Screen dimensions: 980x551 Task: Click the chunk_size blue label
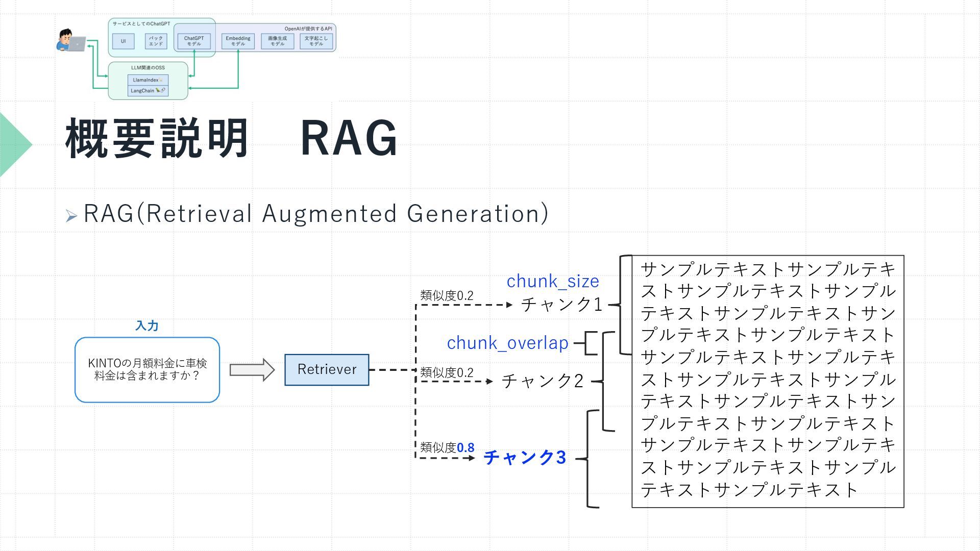pos(553,281)
